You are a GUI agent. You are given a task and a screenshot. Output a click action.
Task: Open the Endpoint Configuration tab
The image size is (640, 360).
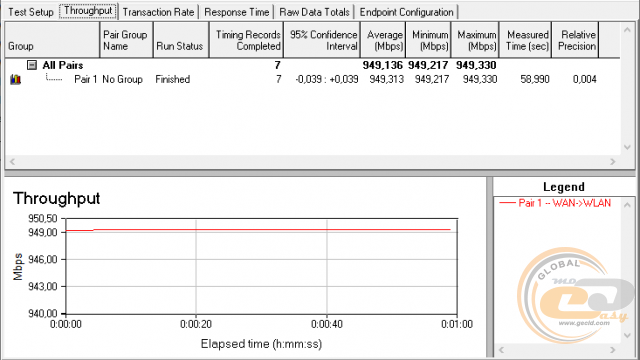coord(407,12)
